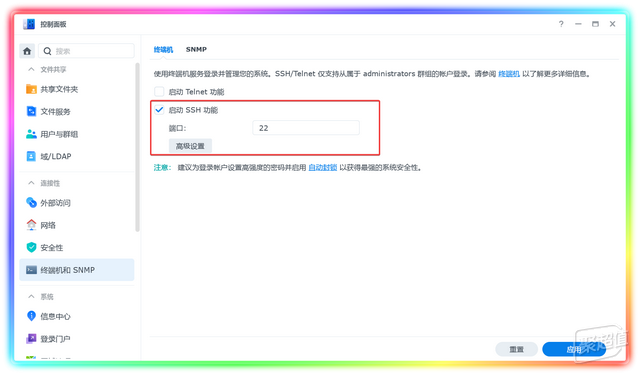The width and height of the screenshot is (640, 375).
Task: Click the 高级设置 advanced settings button
Action: pyautogui.click(x=190, y=146)
